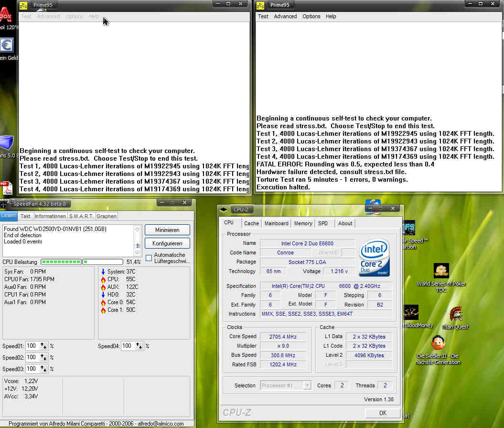Click the 'Found WDC WD2500YD-01NVB1' log line
The width and height of the screenshot is (504, 428).
tap(55, 229)
